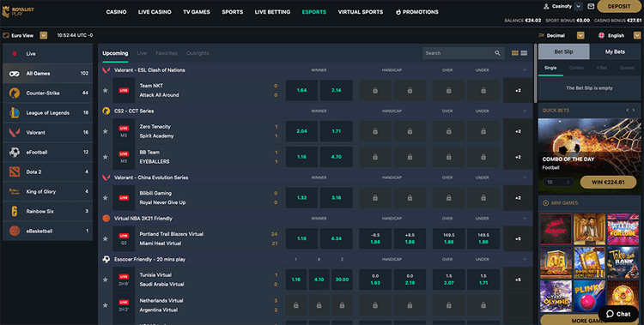644x325 pixels.
Task: Select the System bet slip tab
Action: coord(627,68)
